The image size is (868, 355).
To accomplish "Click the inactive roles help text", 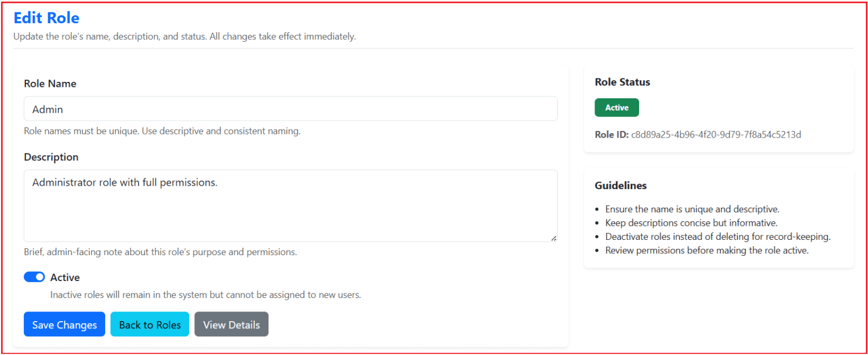I will point(206,295).
